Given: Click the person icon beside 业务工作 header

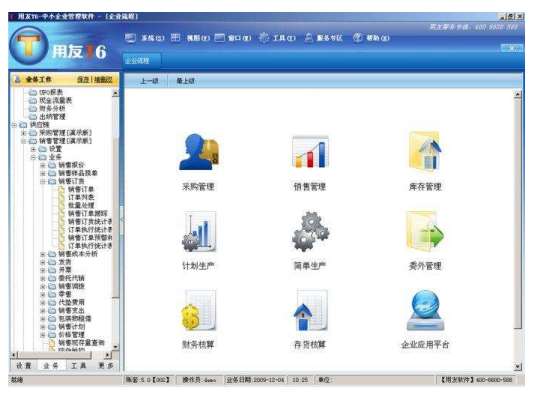Looking at the screenshot, I should tap(17, 79).
